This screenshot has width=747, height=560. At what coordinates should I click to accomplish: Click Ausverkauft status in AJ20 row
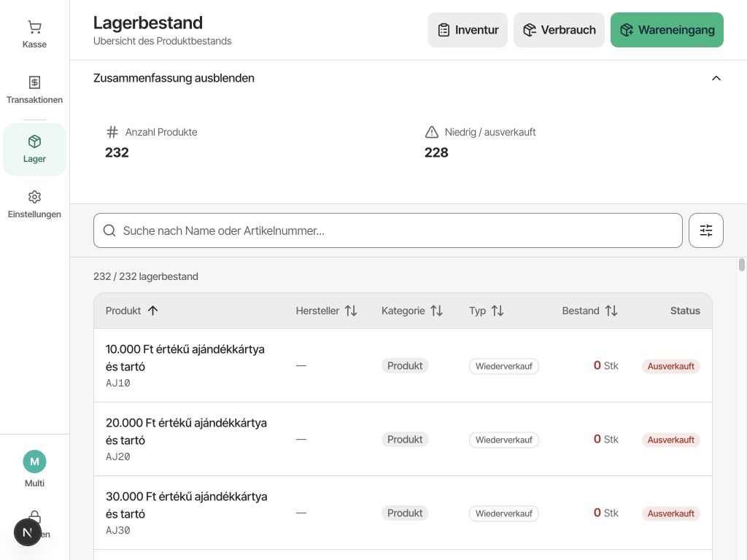[x=671, y=440]
